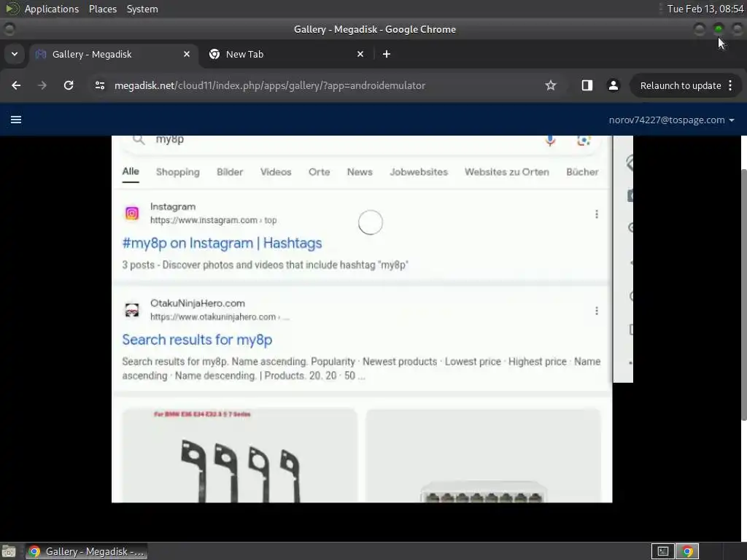
Task: Select the Orte search tab
Action: (320, 172)
